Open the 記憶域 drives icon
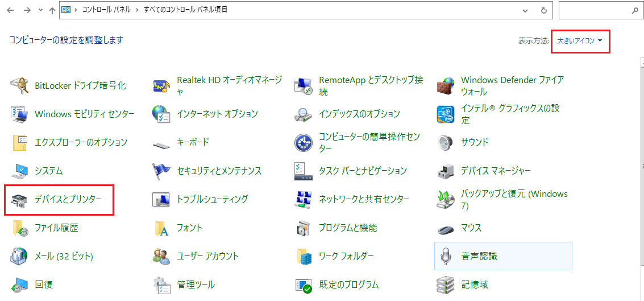 click(446, 284)
